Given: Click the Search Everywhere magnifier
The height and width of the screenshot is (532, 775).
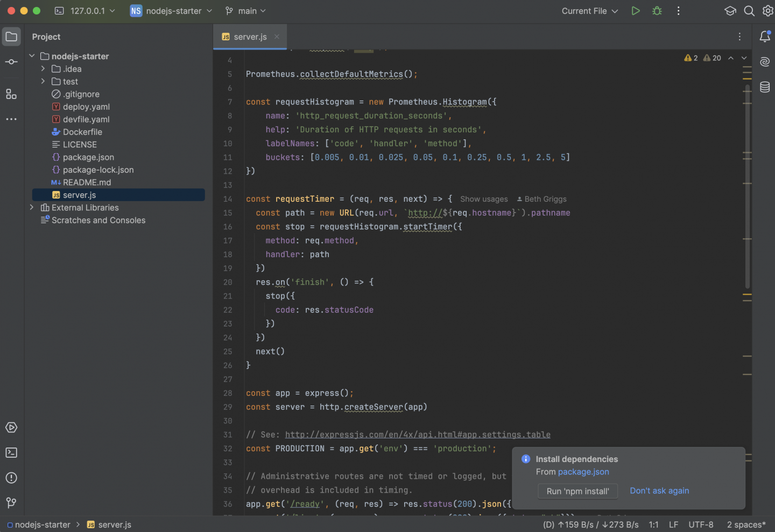Looking at the screenshot, I should [x=749, y=11].
